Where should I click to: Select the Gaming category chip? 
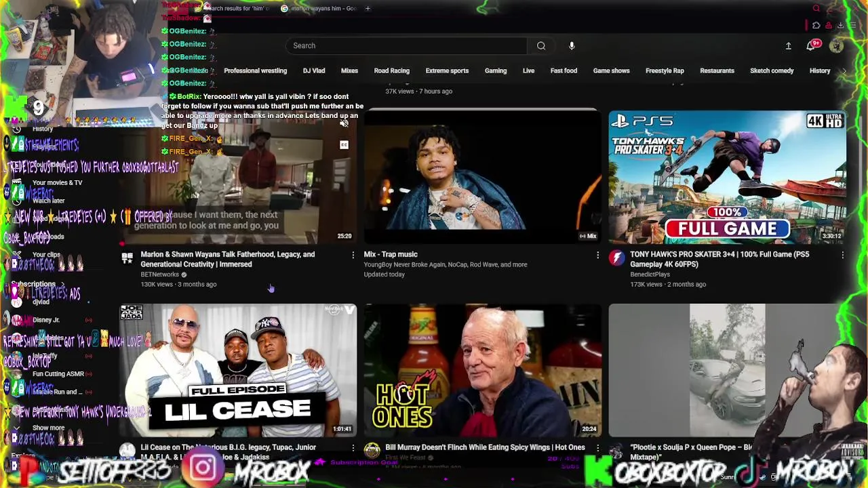(x=496, y=70)
